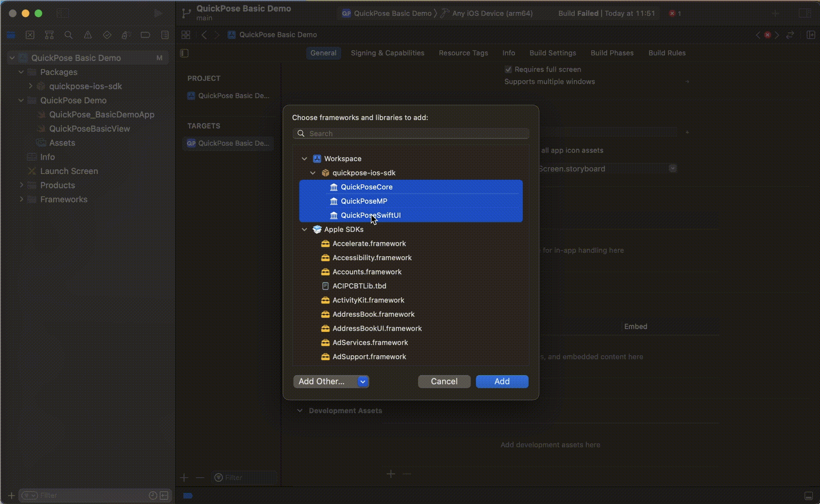Toggle the Requires full screen checkbox
The height and width of the screenshot is (504, 820).
click(508, 69)
